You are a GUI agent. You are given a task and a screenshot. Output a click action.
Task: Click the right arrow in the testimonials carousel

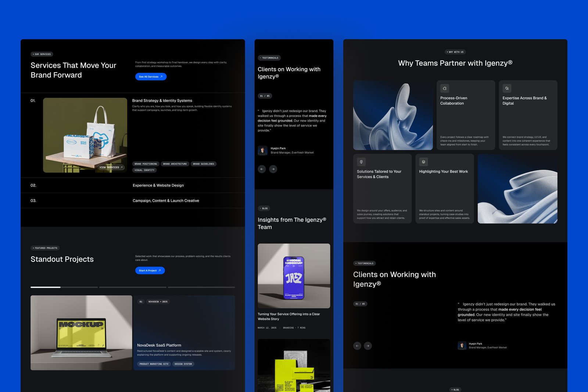[273, 169]
